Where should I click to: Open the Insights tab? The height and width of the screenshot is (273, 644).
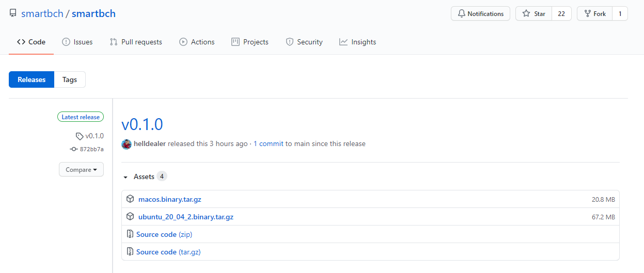coord(357,42)
